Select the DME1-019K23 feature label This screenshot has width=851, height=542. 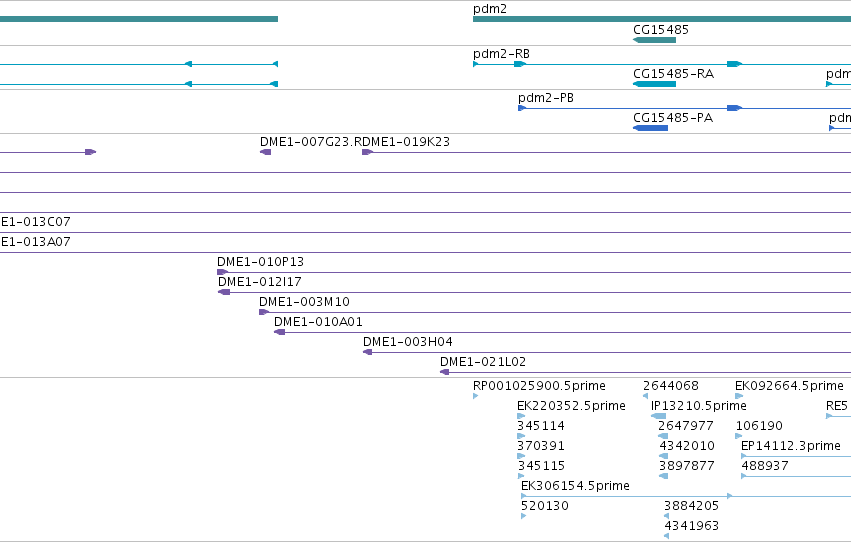click(x=405, y=142)
